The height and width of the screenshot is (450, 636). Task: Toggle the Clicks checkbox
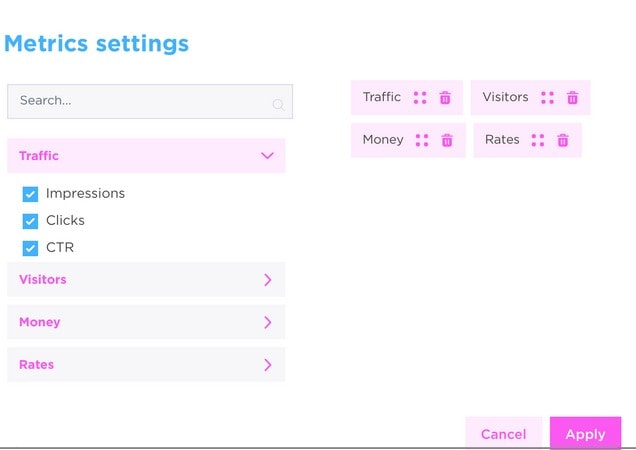pos(30,221)
